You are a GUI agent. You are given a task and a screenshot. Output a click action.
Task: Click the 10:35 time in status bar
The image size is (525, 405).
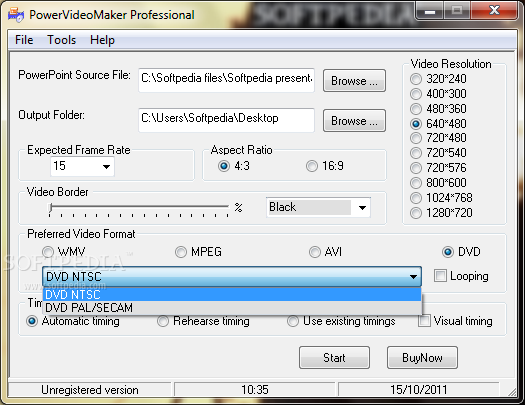pyautogui.click(x=255, y=390)
